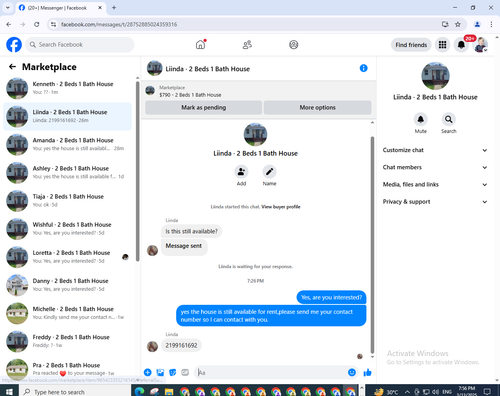Click Liinda profile thumbnail in right panel

[435, 76]
